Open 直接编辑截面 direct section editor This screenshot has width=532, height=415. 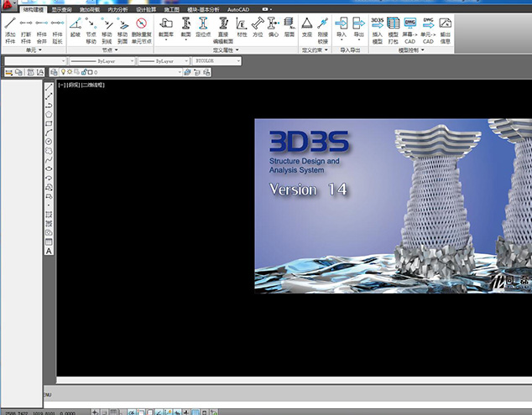coord(223,30)
